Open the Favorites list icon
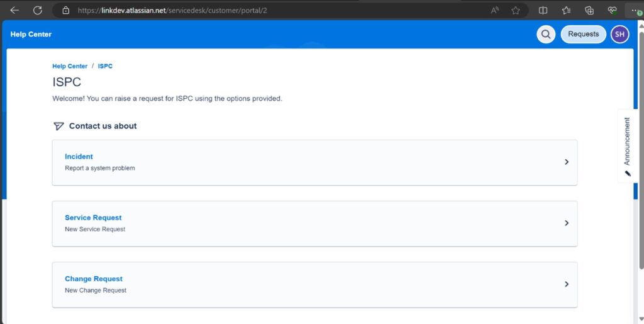 click(567, 10)
